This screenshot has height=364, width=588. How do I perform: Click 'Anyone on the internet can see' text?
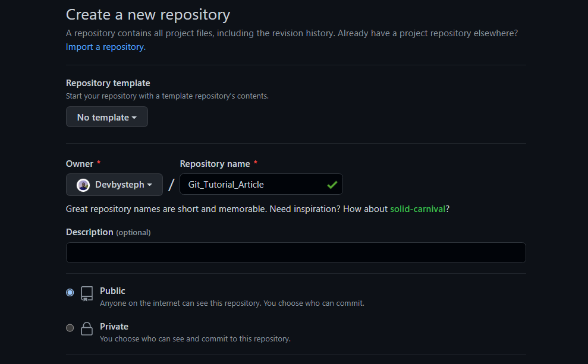[232, 303]
